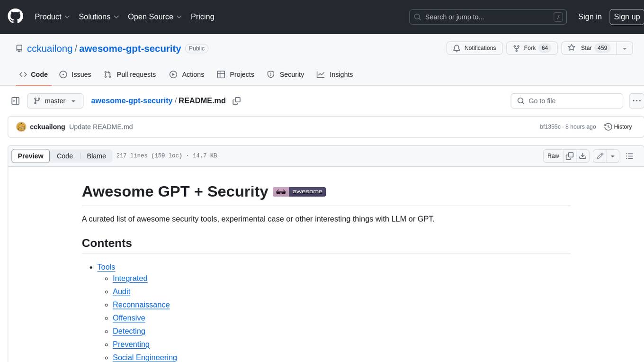The height and width of the screenshot is (362, 644).
Task: Open the more file actions ellipsis
Action: (636, 101)
